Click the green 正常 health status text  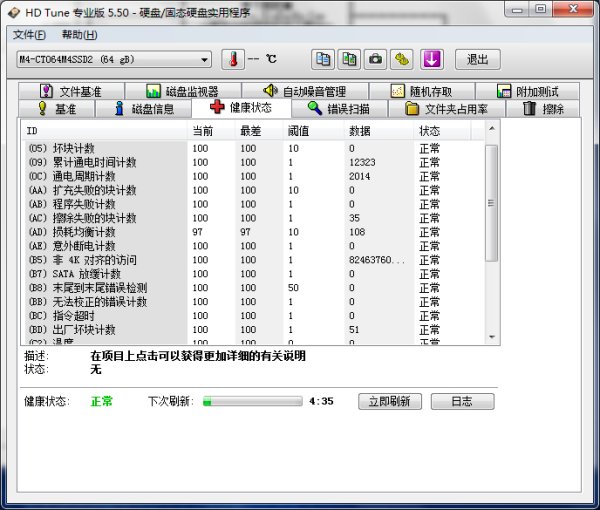coord(102,401)
